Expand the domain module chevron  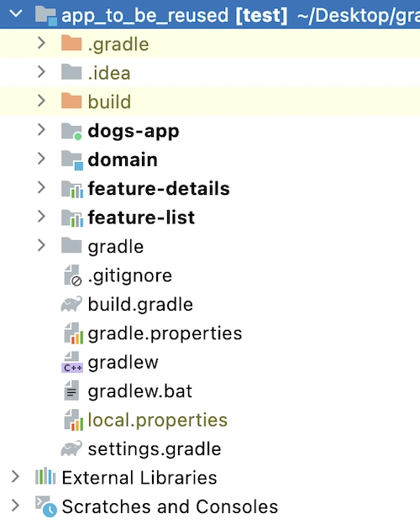coord(41,159)
